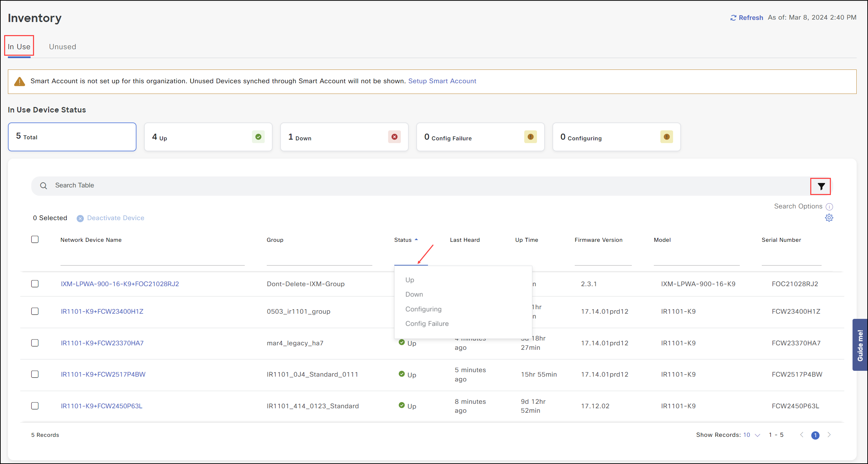The height and width of the screenshot is (464, 868).
Task: Open device IXM-LPWA-900-16-K9+FOC21028RJ2 link
Action: [x=120, y=284]
